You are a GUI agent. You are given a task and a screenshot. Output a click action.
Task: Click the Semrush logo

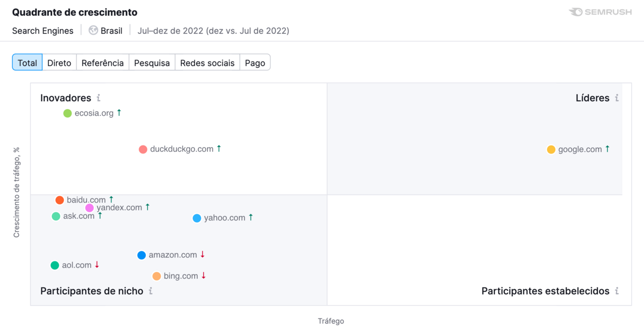coord(600,13)
